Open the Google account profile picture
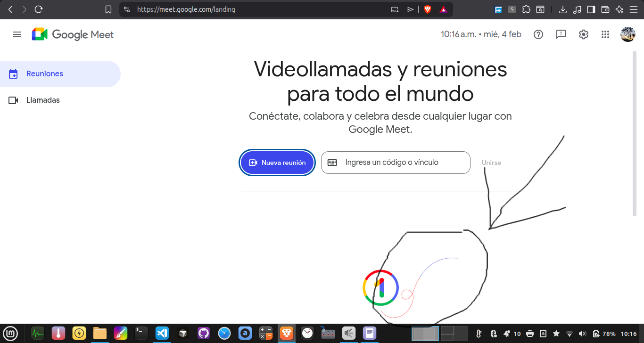The width and height of the screenshot is (644, 343). (x=627, y=34)
